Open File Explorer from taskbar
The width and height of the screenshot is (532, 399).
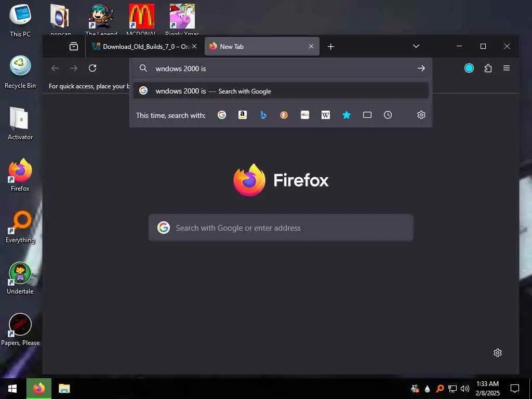[64, 389]
